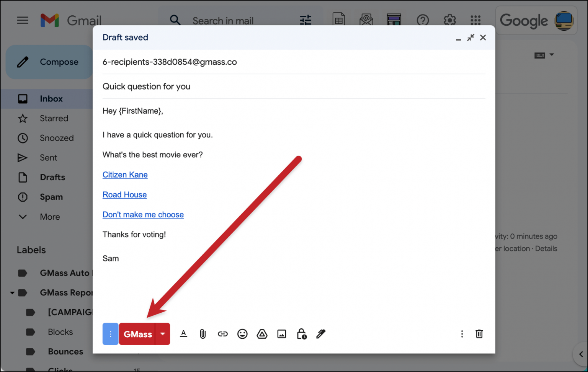Image resolution: width=588 pixels, height=372 pixels.
Task: Insert a hyperlink using the link icon
Action: [x=222, y=334]
